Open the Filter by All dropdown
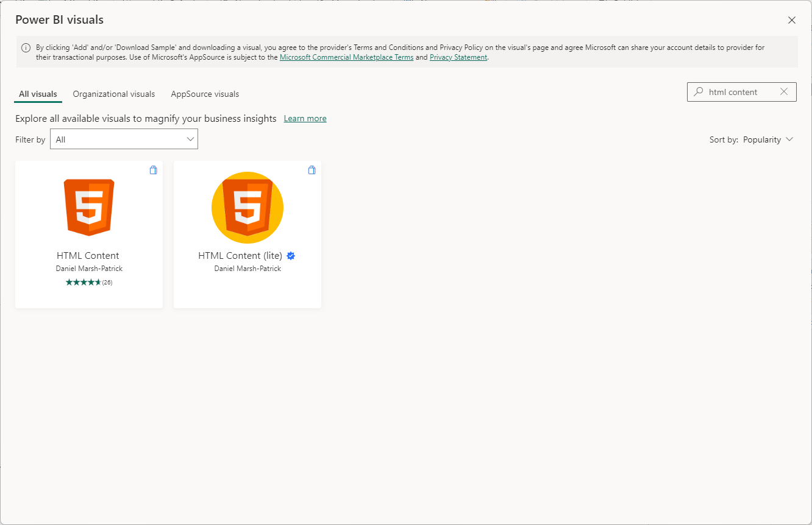 pos(124,139)
